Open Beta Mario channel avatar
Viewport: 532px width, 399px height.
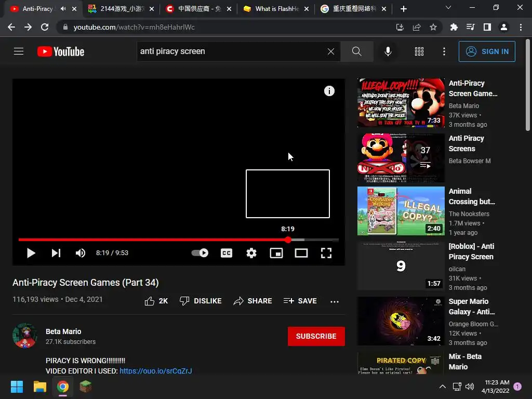point(25,336)
